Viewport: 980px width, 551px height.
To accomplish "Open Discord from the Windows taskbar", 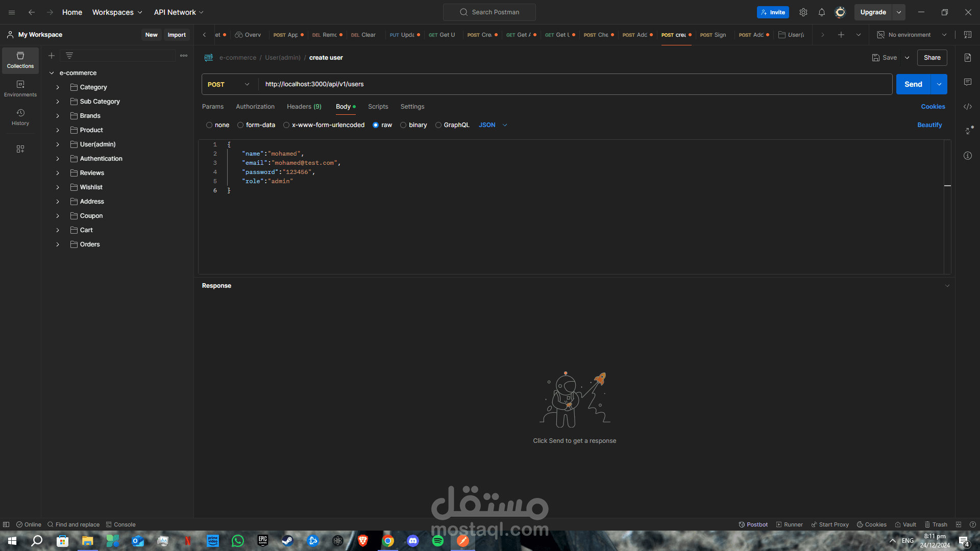I will 413,541.
